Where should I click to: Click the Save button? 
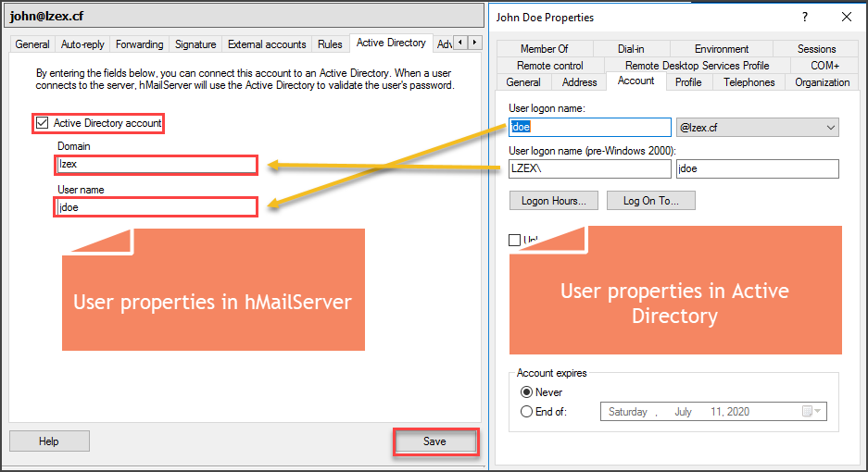[435, 441]
